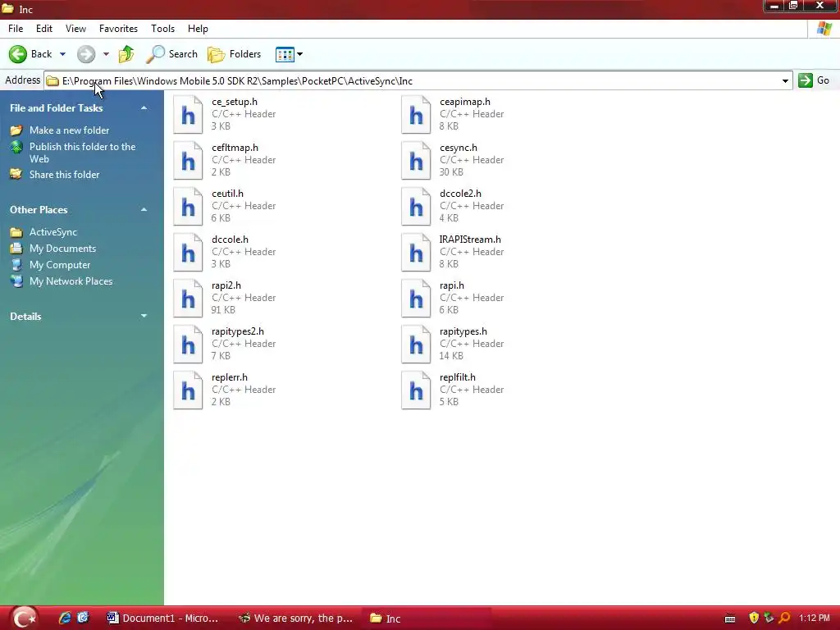This screenshot has width=840, height=630.
Task: Click the folder icon in Address bar
Action: [x=52, y=81]
